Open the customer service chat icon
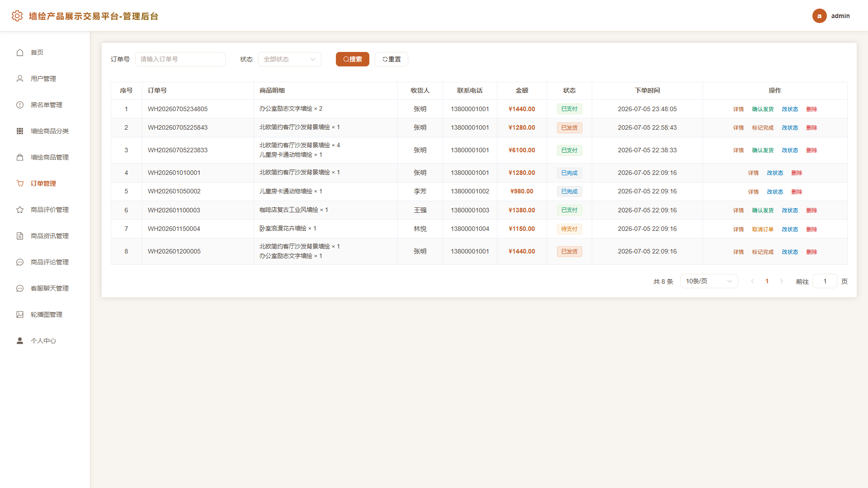Image resolution: width=868 pixels, height=488 pixels. tap(20, 288)
